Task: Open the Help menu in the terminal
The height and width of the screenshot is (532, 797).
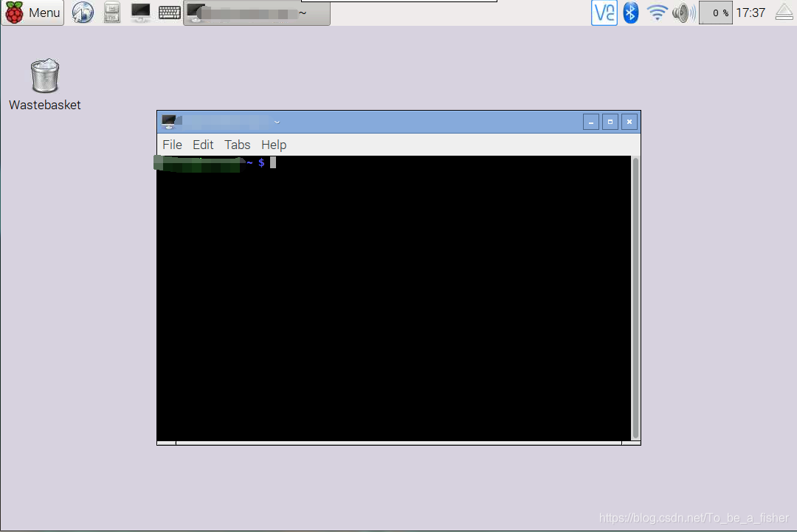Action: [x=274, y=145]
